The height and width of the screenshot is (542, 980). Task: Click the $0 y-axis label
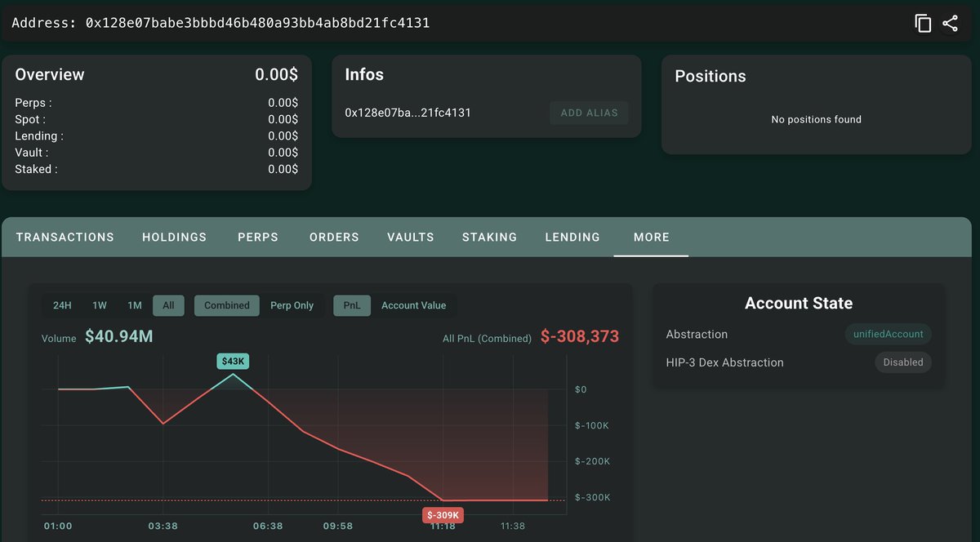click(x=581, y=389)
